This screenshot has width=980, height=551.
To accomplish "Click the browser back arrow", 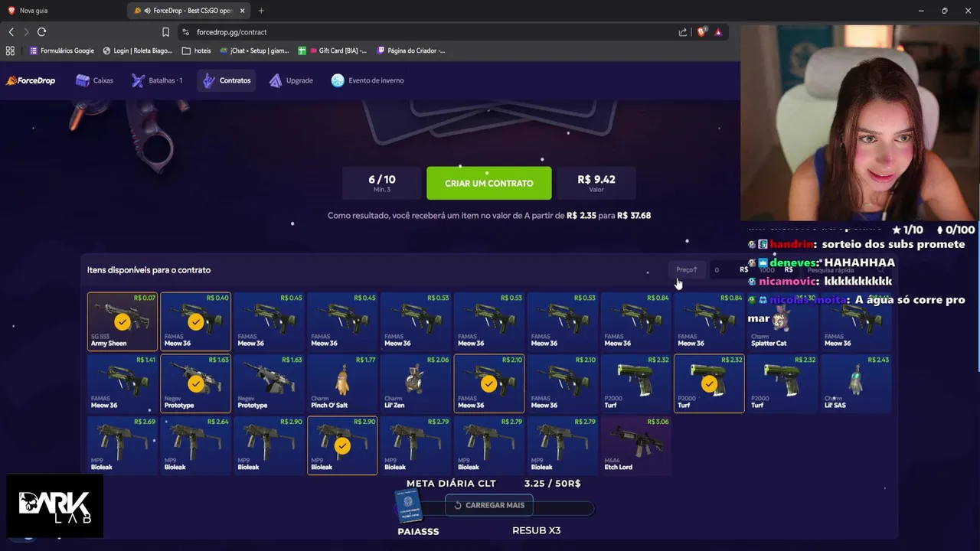I will point(11,32).
